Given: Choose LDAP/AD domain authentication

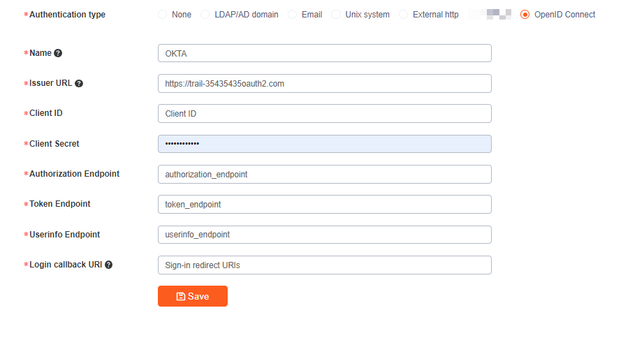Looking at the screenshot, I should 205,15.
